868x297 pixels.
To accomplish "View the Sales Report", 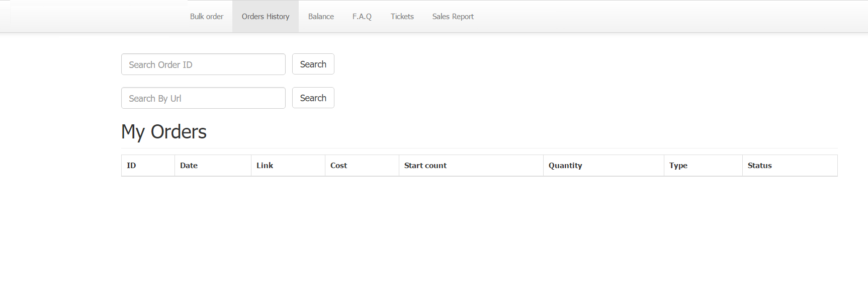I will [x=453, y=17].
